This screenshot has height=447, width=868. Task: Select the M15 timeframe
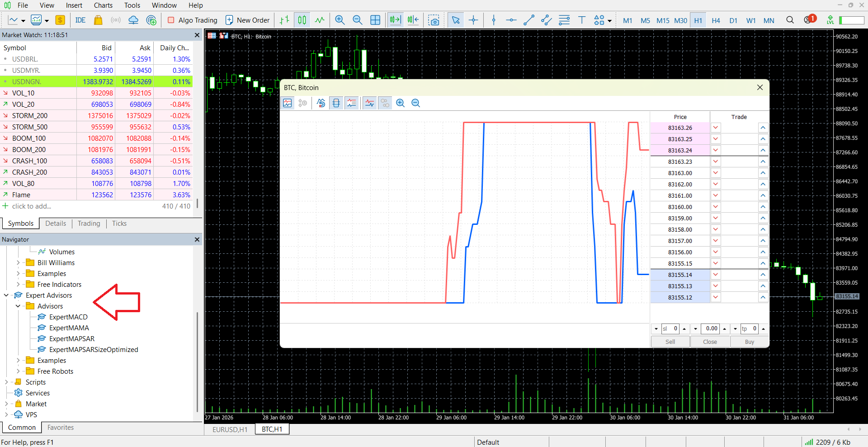(x=663, y=20)
